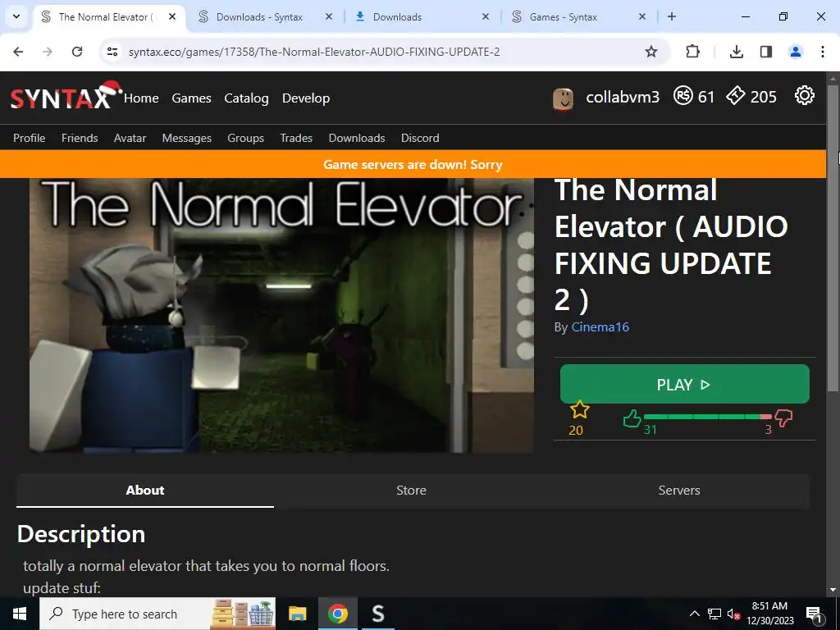The image size is (840, 630).
Task: Click the muted volume tray icon
Action: click(x=733, y=614)
